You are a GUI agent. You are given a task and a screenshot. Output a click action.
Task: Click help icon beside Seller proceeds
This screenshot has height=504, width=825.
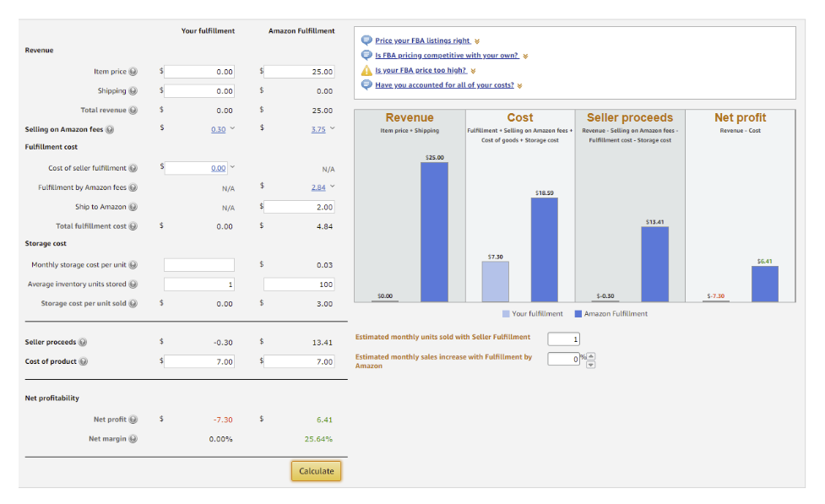pyautogui.click(x=83, y=342)
